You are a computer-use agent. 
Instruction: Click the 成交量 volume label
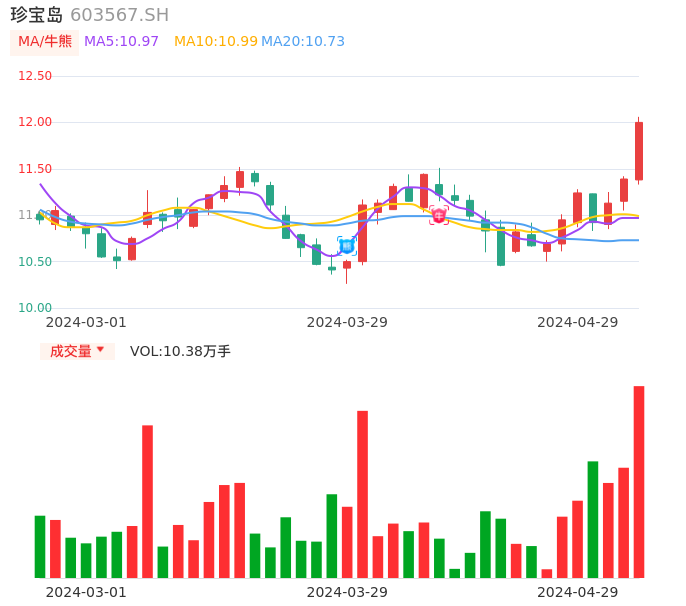pos(71,351)
